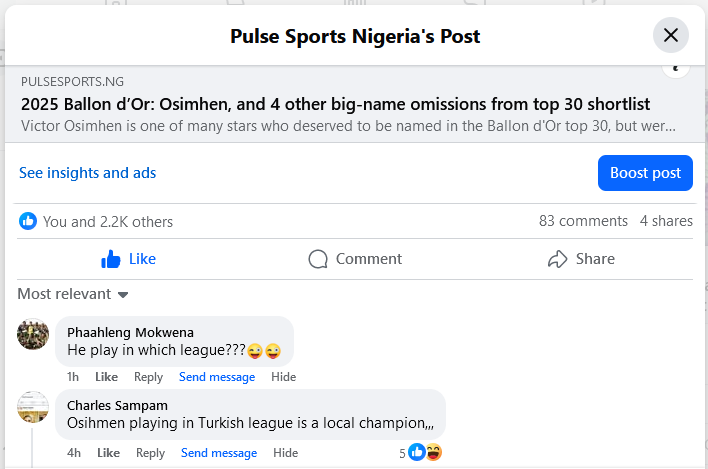Like Charles Sampam's comment
708x469 pixels.
(x=108, y=453)
